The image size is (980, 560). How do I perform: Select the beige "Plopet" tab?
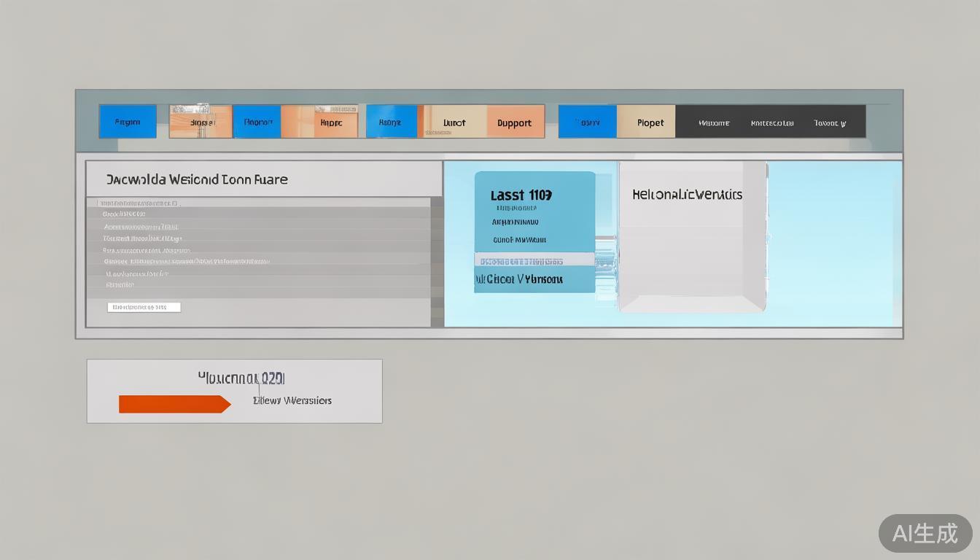pos(650,122)
